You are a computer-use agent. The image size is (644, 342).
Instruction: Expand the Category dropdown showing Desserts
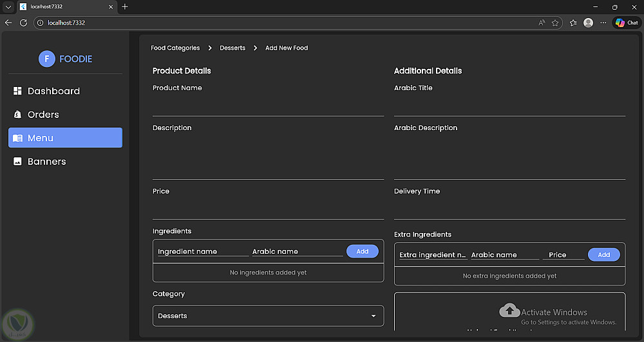[268, 316]
